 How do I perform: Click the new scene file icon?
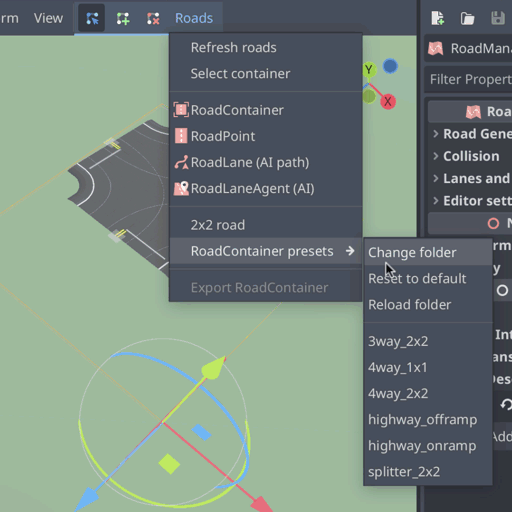click(x=437, y=18)
